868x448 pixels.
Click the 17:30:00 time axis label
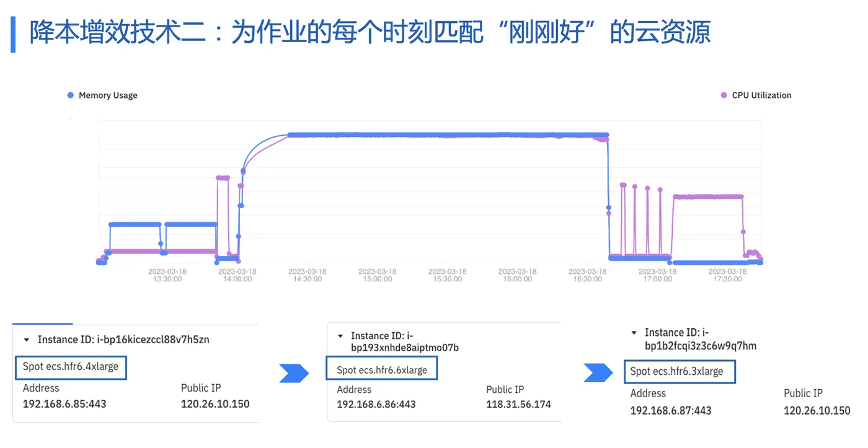coord(728,275)
